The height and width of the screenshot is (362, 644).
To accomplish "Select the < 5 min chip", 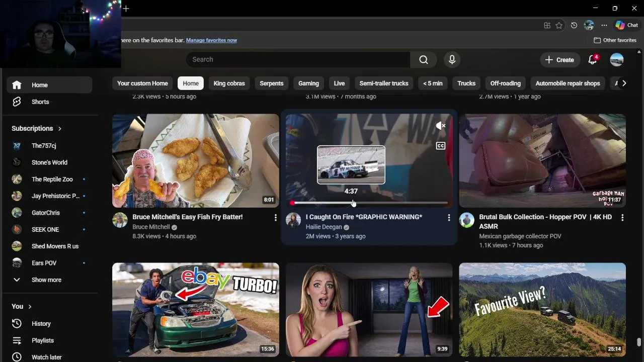I will [x=433, y=83].
